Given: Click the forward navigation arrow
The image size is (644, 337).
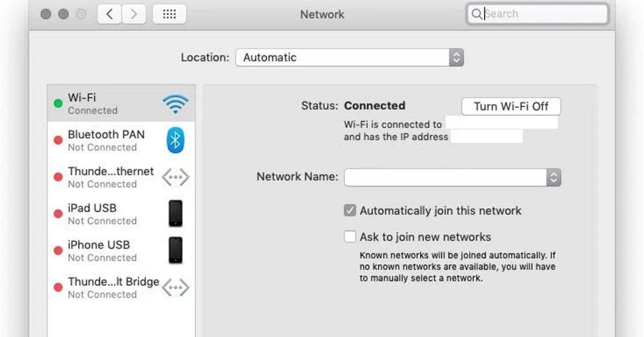Looking at the screenshot, I should coord(134,14).
